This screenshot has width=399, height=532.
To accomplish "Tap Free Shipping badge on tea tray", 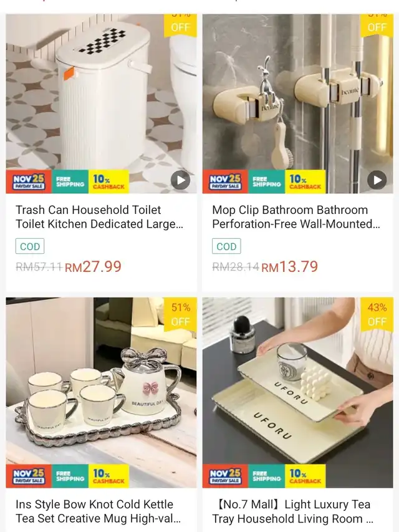I will [x=267, y=476].
